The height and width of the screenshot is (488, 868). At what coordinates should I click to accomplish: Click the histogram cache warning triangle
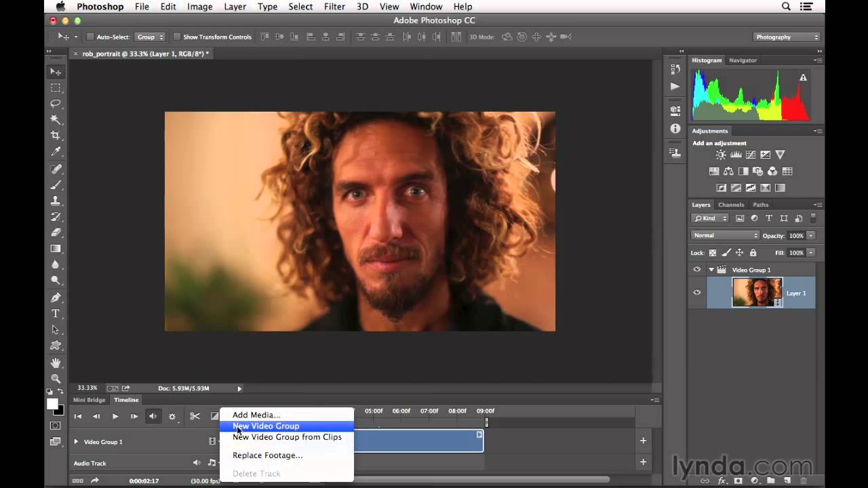(x=803, y=78)
